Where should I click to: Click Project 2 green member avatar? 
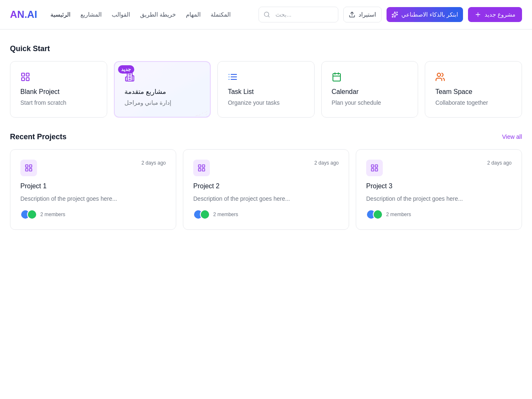[x=205, y=214]
